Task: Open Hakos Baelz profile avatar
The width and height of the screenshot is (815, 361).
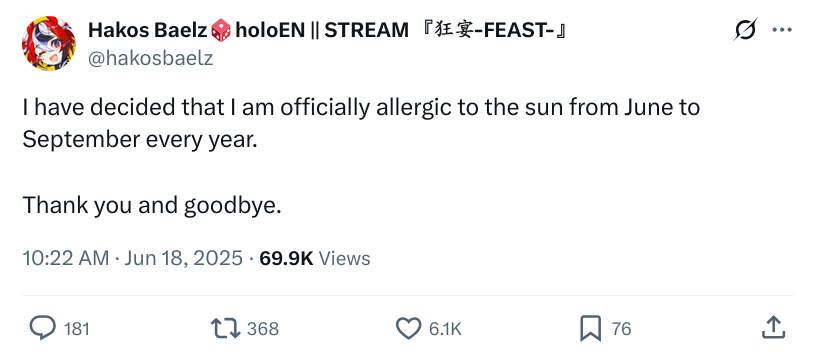Action: point(48,43)
